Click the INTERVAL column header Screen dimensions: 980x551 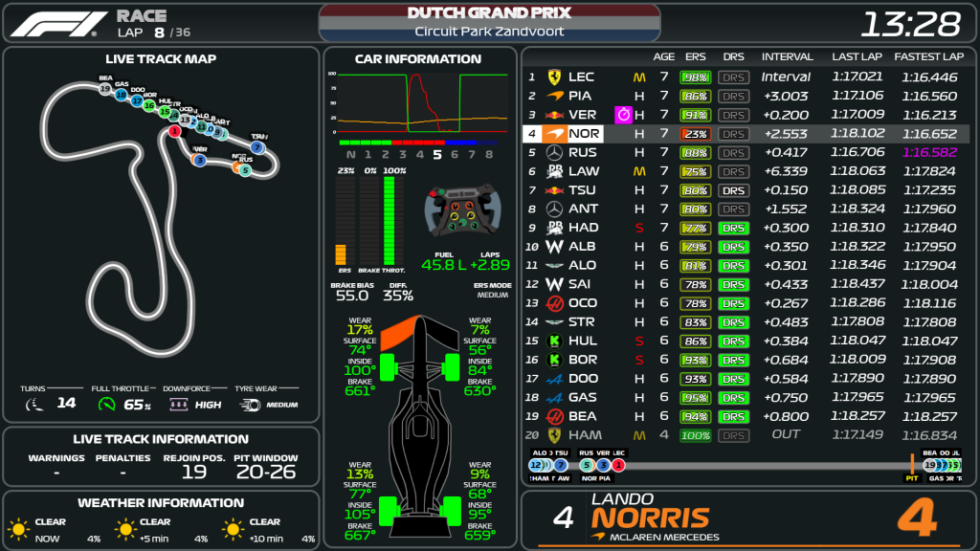[787, 56]
